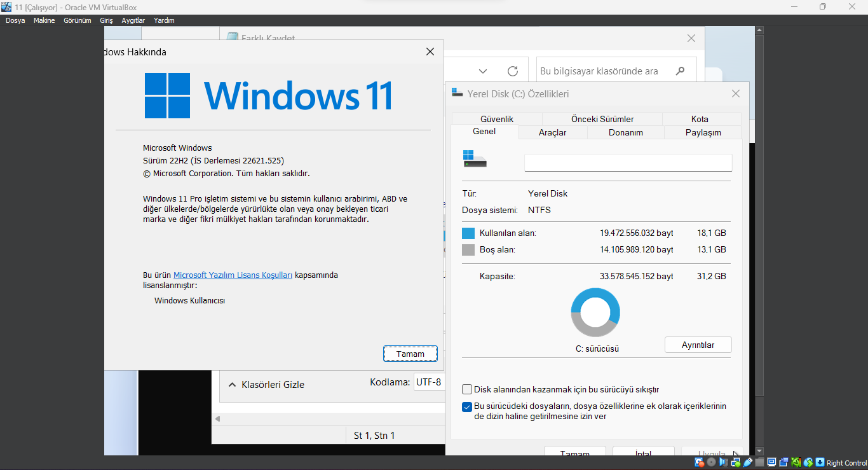Image resolution: width=868 pixels, height=470 pixels.
Task: Open the Makine menu
Action: [44, 20]
